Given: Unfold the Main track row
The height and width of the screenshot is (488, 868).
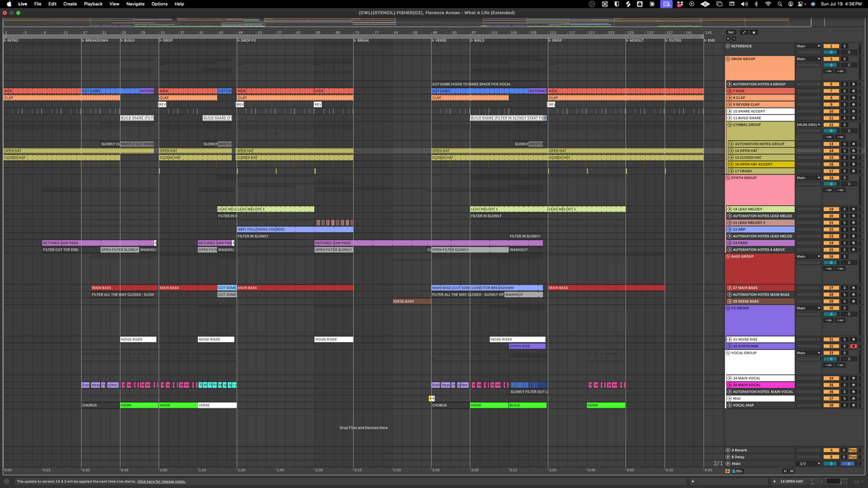Looking at the screenshot, I should coord(729,463).
